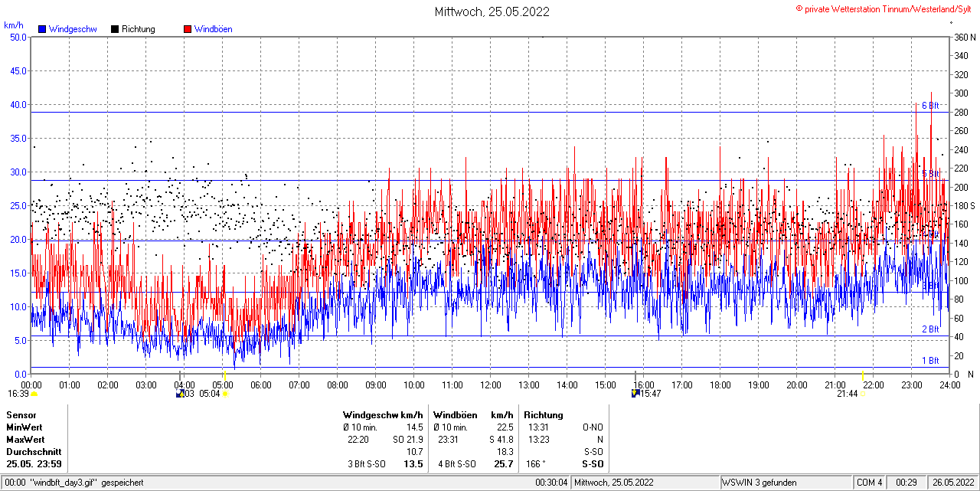The image size is (980, 491).
Task: Click the average gust value 18.3
Action: 505,452
